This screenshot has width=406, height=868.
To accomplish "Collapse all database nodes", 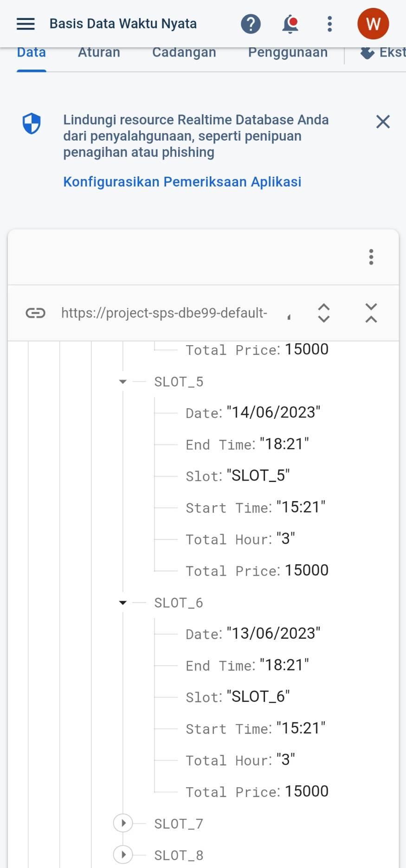I will (x=371, y=313).
